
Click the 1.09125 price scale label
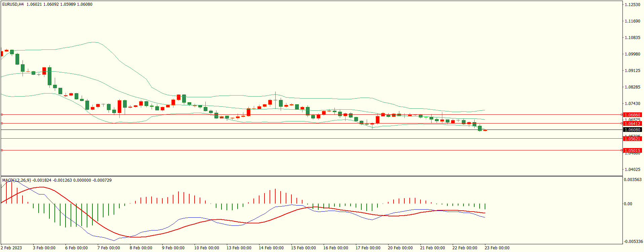click(632, 71)
